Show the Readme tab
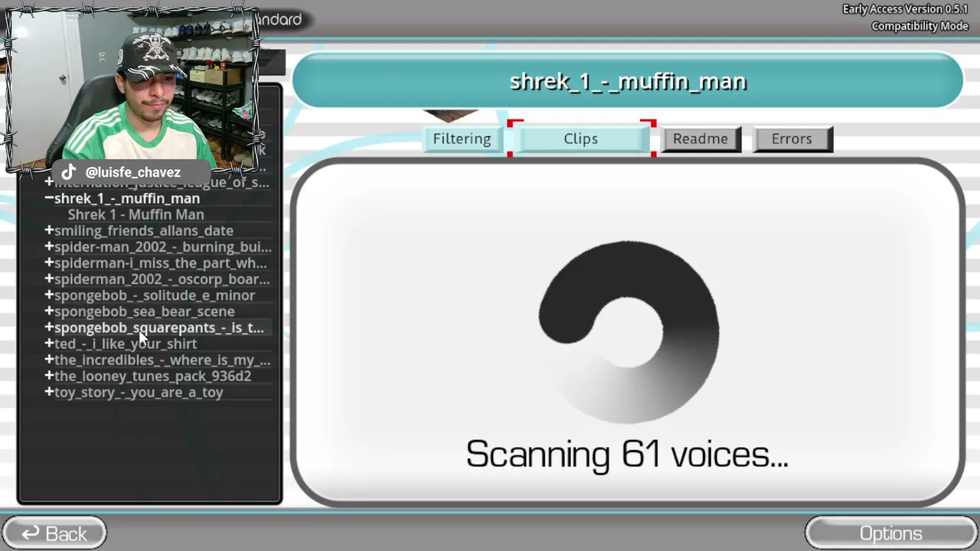The height and width of the screenshot is (551, 980). [701, 139]
